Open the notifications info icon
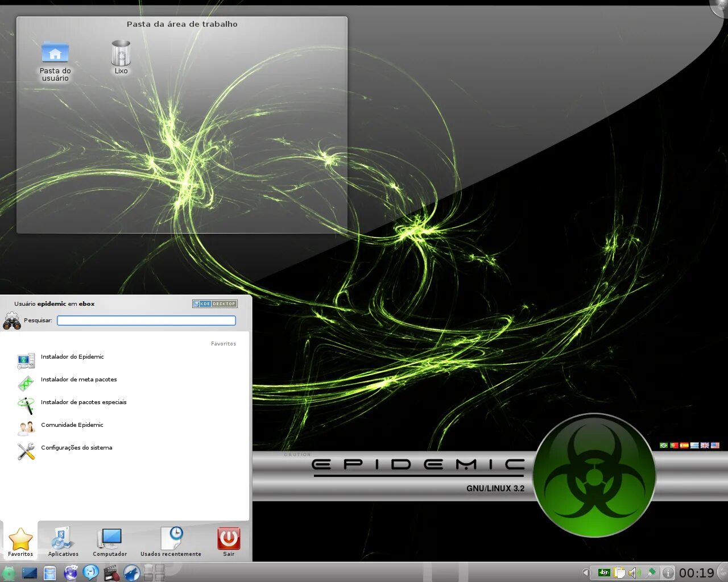The image size is (728, 582). (668, 573)
